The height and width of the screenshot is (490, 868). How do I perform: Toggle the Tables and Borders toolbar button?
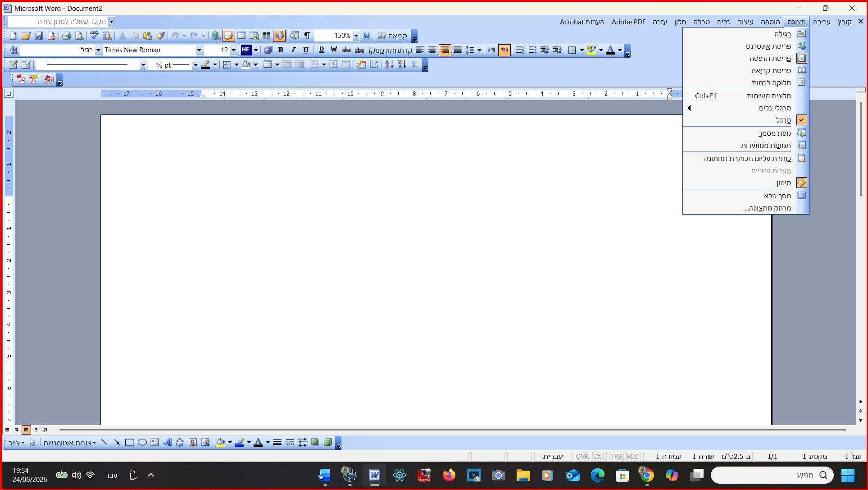click(229, 36)
